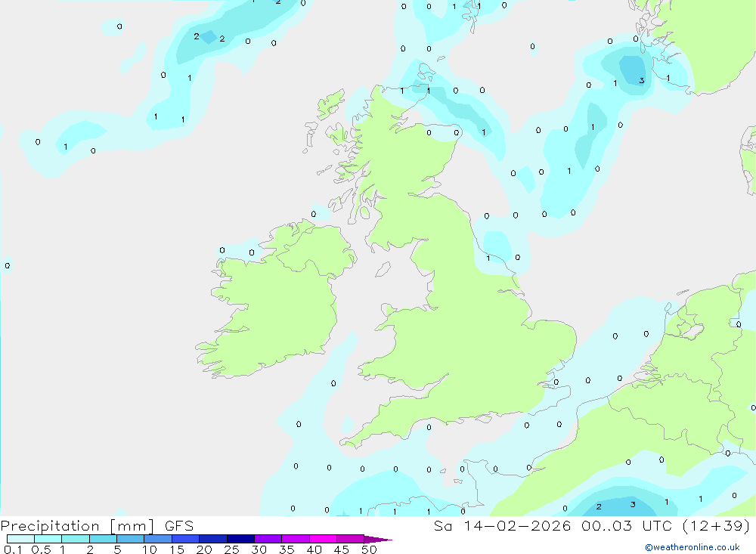Select the "5" legend scale label

point(117,549)
